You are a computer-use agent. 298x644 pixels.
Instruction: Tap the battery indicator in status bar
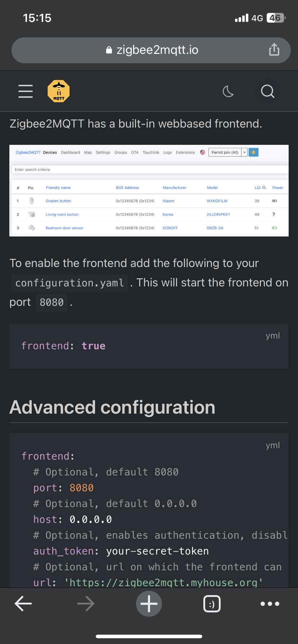point(276,18)
